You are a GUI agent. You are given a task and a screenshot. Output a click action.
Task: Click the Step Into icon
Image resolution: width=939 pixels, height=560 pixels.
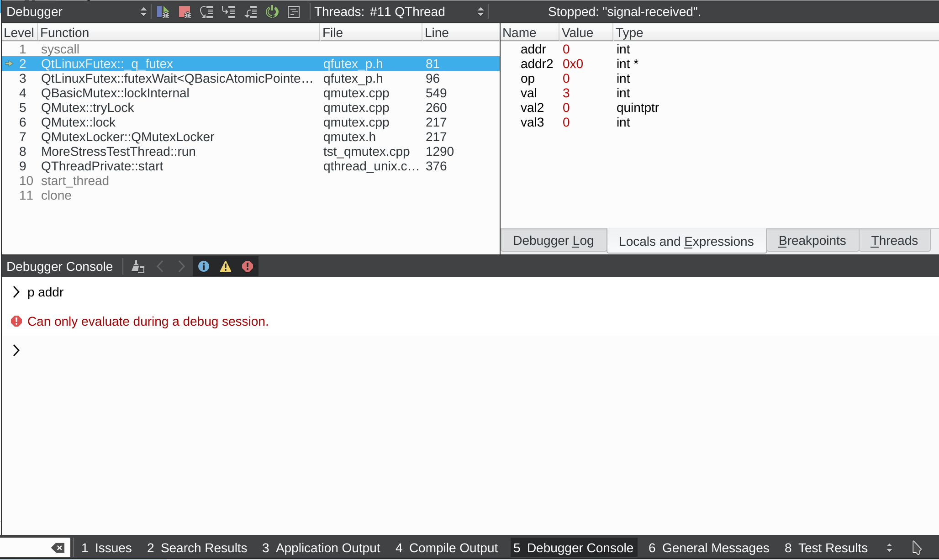pos(228,12)
